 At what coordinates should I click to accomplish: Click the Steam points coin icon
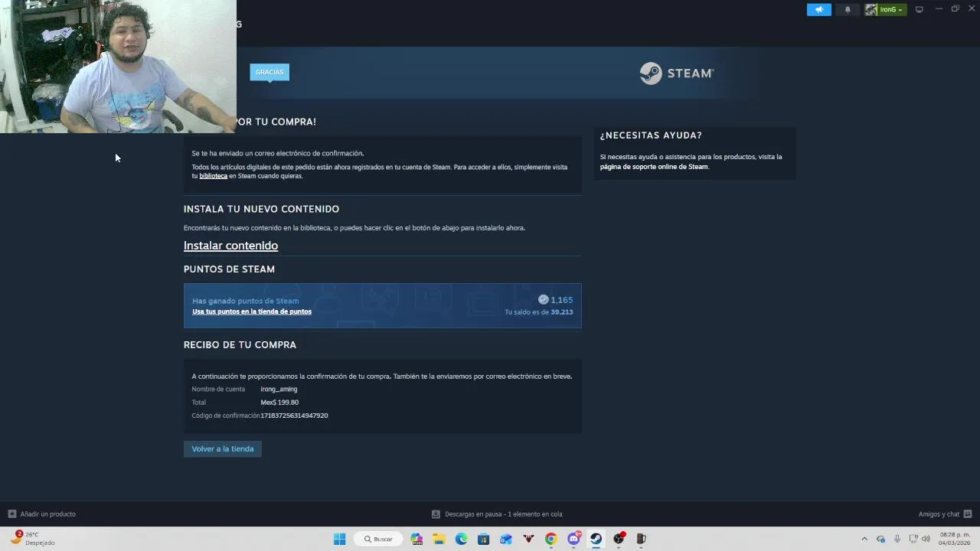coord(543,300)
